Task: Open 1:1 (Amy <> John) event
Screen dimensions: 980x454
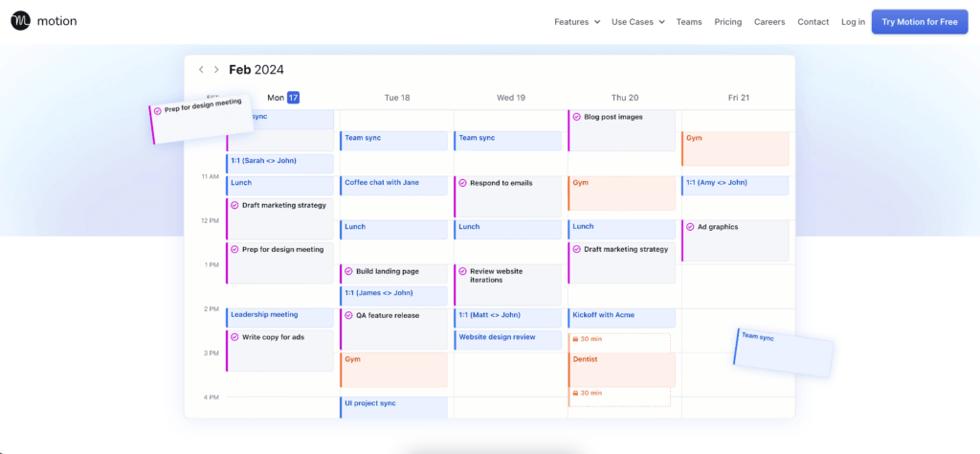Action: pyautogui.click(x=735, y=186)
